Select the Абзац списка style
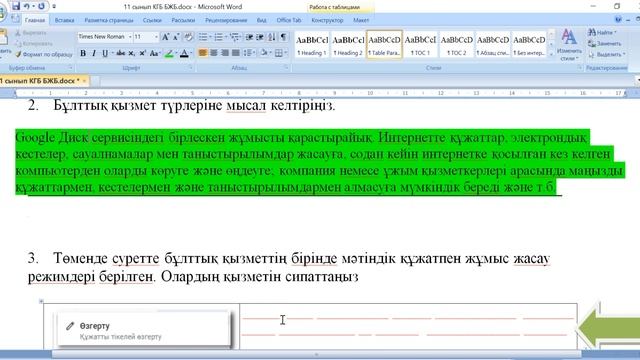 493,44
